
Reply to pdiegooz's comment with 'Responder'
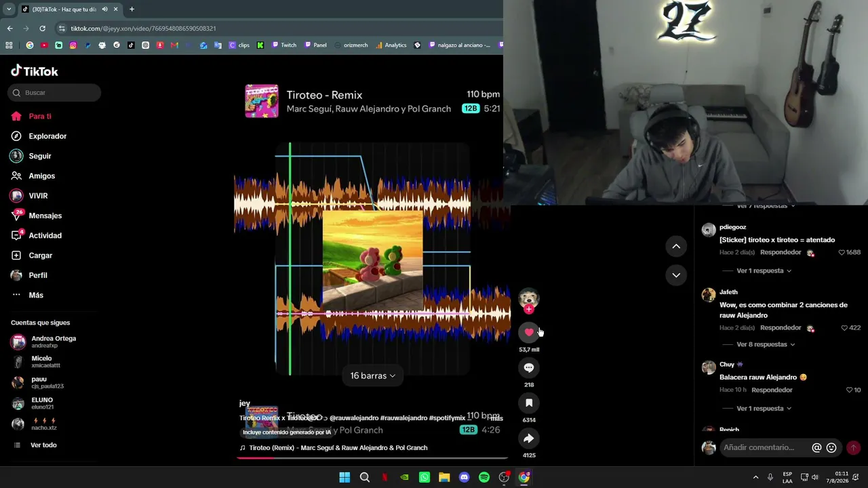pyautogui.click(x=781, y=252)
